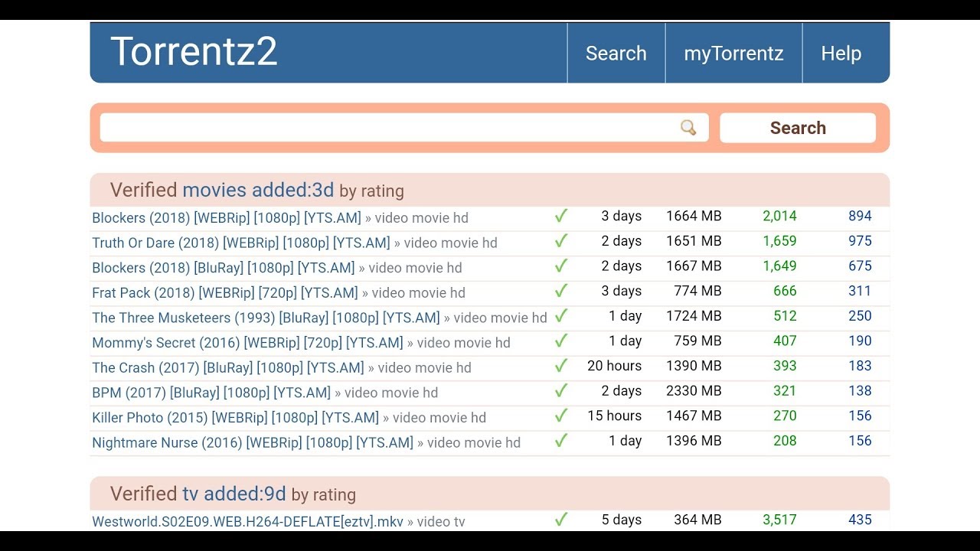This screenshot has height=551, width=980.
Task: Open Mommy's Secret (2016) WEBRip torrent
Action: coord(247,342)
